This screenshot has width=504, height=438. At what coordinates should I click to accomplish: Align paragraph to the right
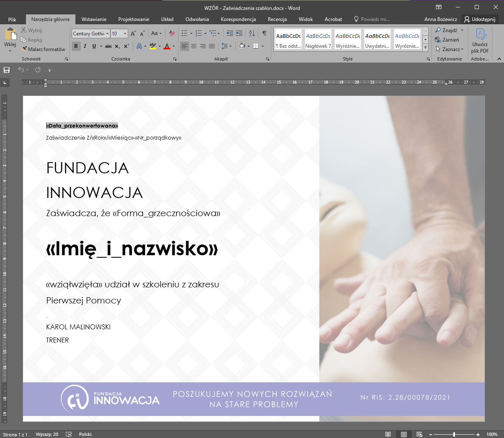(x=203, y=46)
